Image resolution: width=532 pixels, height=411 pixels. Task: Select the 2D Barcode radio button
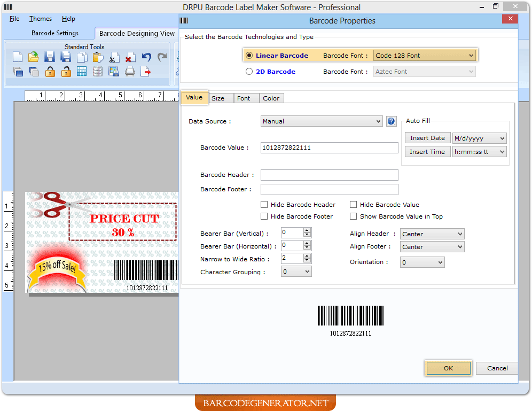tap(249, 72)
